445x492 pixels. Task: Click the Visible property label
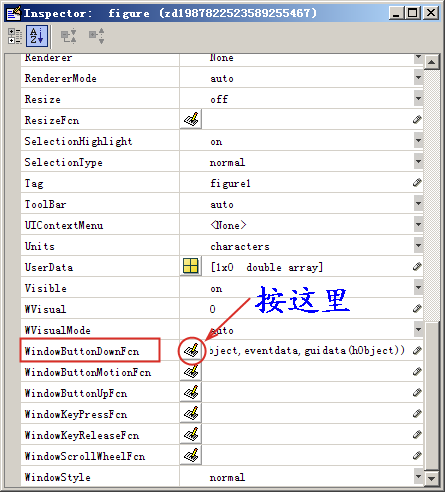(x=45, y=288)
